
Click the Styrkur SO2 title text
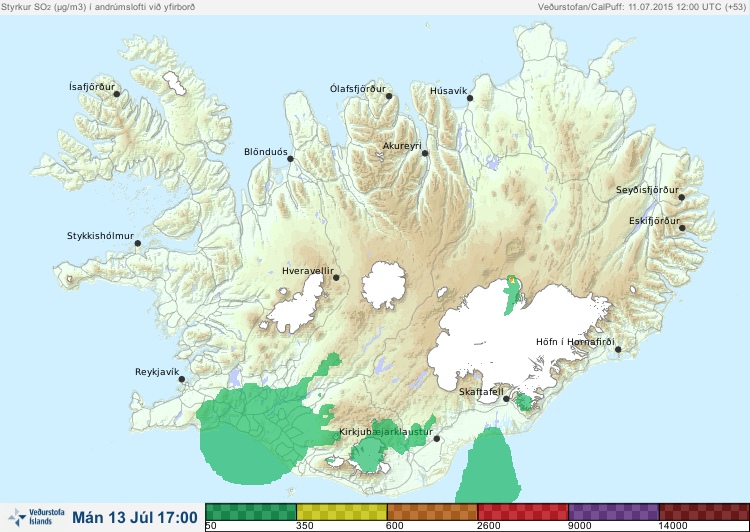[x=98, y=7]
